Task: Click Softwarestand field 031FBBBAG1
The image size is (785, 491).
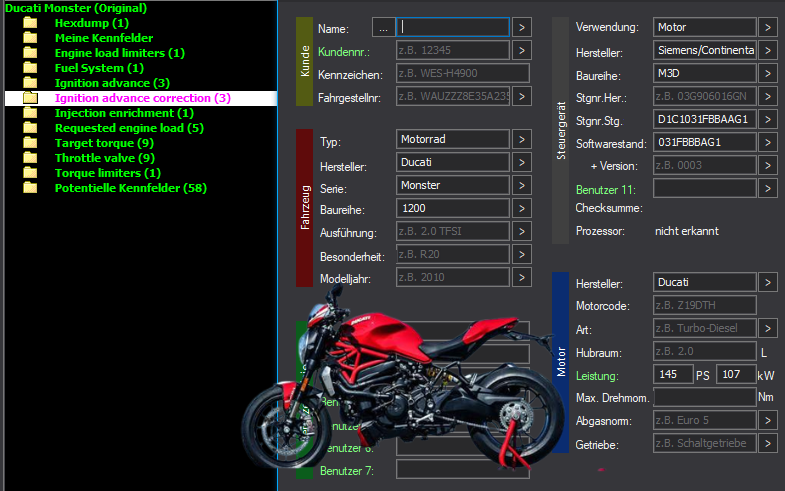Action: 704,142
